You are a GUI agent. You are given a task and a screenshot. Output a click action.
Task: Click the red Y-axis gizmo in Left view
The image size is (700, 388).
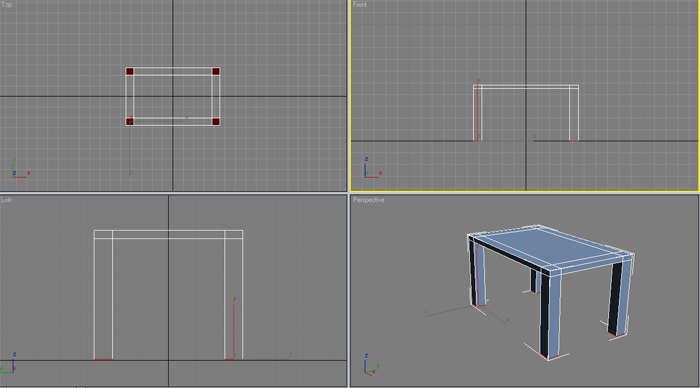[234, 328]
